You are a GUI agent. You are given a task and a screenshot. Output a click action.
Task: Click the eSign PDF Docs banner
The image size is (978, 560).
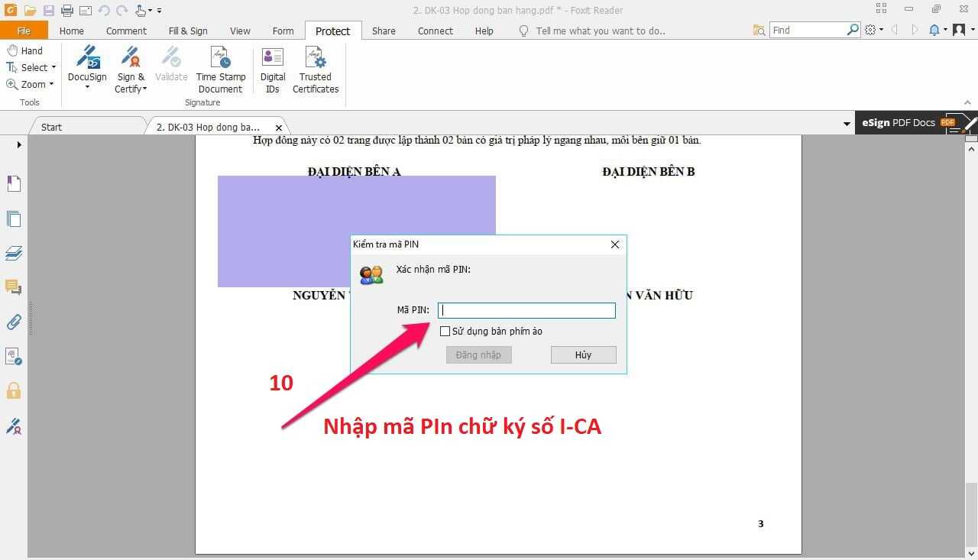(x=915, y=122)
